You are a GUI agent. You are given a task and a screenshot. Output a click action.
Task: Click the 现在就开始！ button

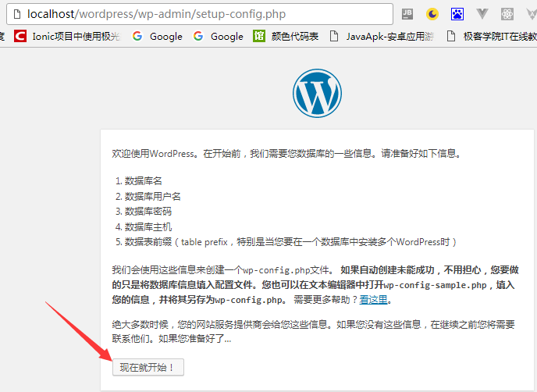pos(148,367)
